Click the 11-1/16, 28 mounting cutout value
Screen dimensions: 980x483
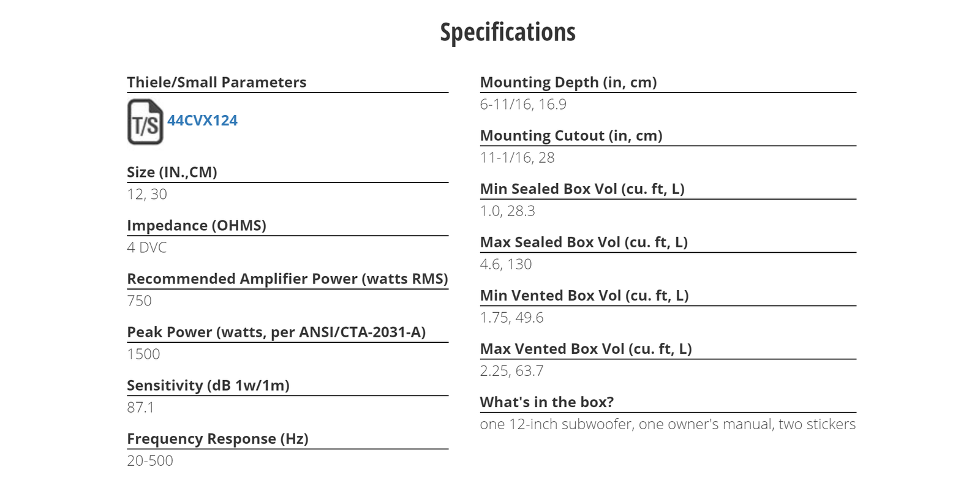pos(517,157)
